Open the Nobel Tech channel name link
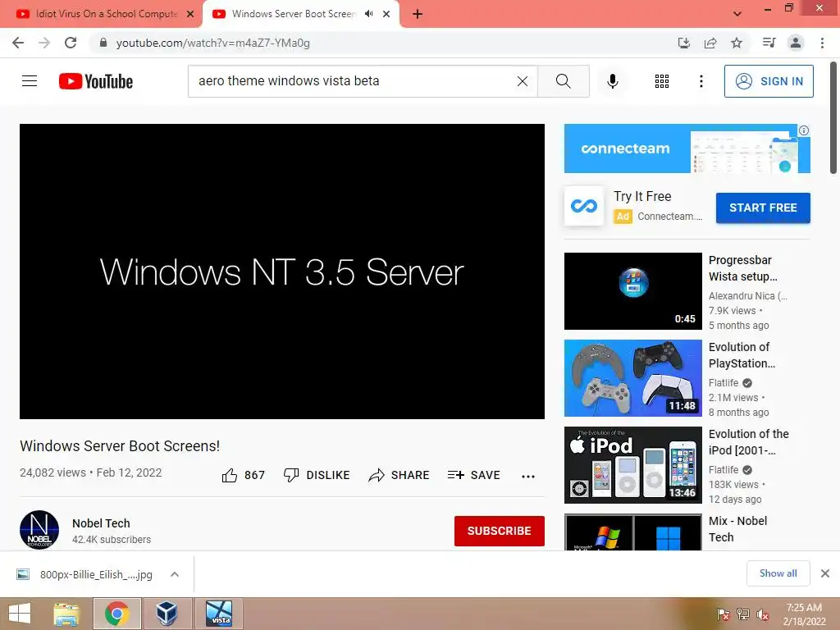The width and height of the screenshot is (840, 630). pos(101,523)
